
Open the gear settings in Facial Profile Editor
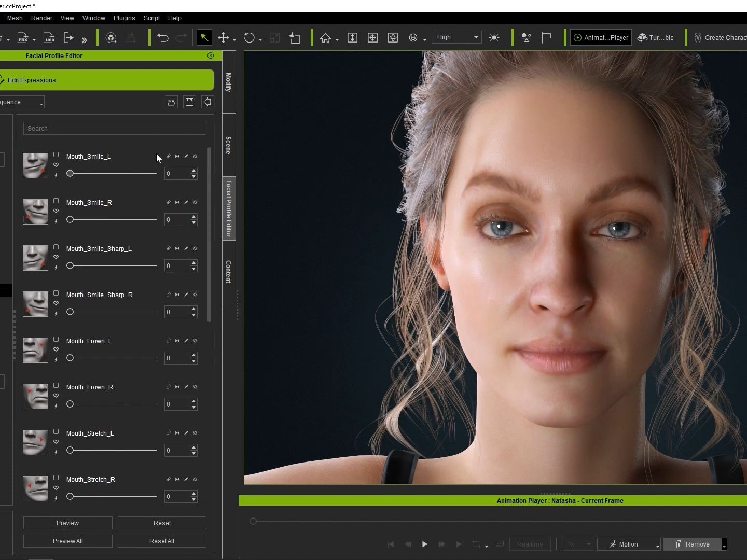pyautogui.click(x=208, y=102)
